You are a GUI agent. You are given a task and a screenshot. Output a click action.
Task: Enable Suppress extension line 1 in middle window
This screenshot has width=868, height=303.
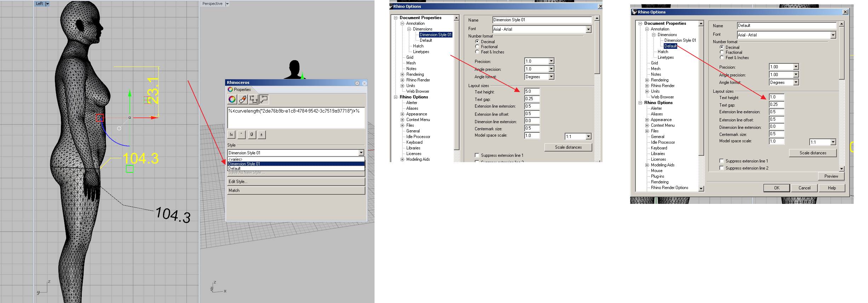[x=477, y=155]
